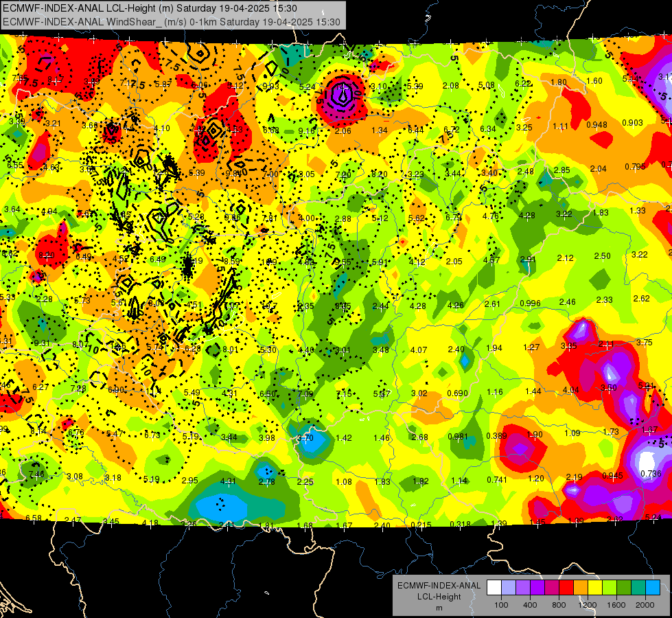The height and width of the screenshot is (618, 672).
Task: Click the white legend swatch below 100 m
Action: pos(494,588)
